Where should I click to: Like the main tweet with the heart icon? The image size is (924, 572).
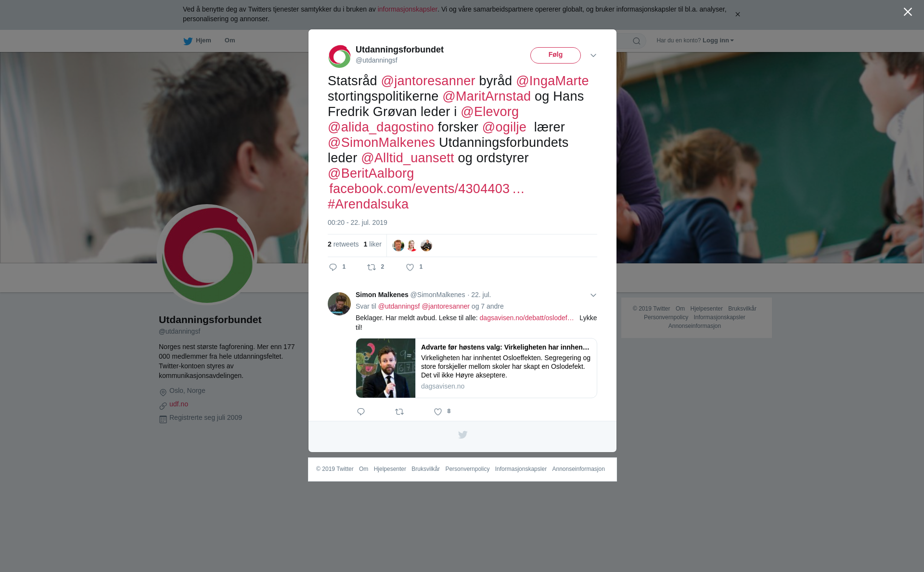click(410, 267)
